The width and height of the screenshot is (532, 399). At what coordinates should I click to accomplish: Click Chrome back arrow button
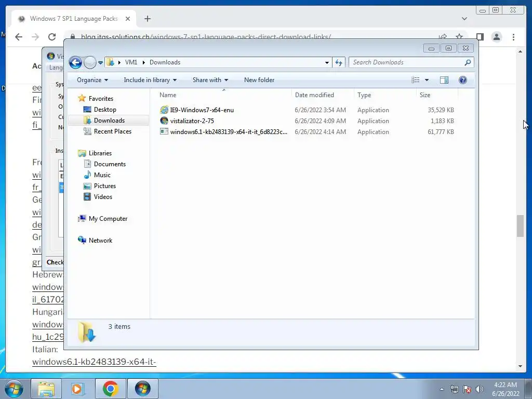[x=19, y=37]
